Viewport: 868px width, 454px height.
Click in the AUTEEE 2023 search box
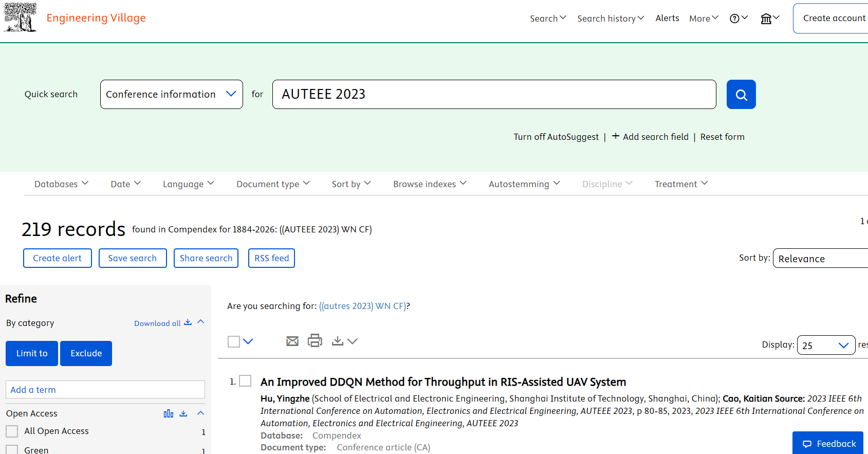click(494, 94)
